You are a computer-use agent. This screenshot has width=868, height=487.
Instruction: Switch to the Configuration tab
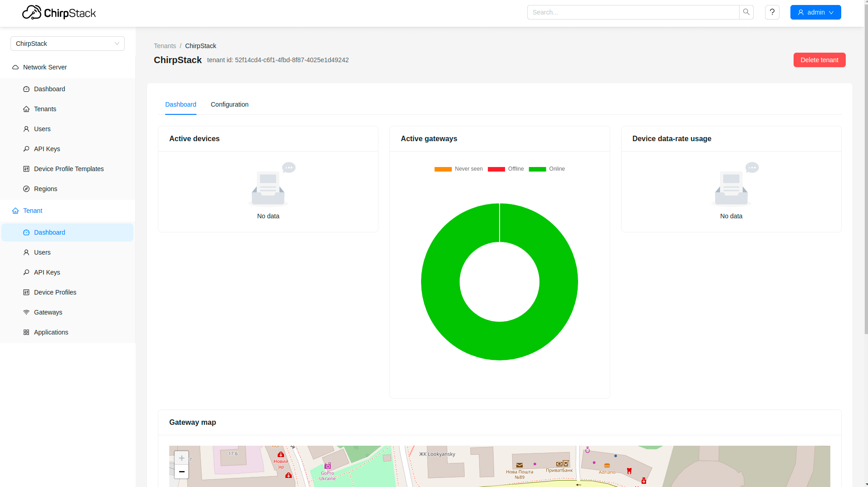(x=229, y=104)
